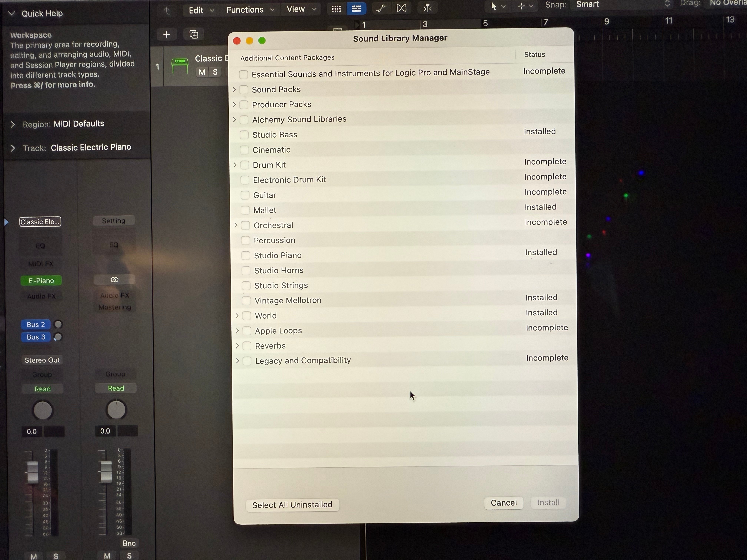Click the E-Piano instrument slot
This screenshot has width=747, height=560.
click(x=41, y=281)
